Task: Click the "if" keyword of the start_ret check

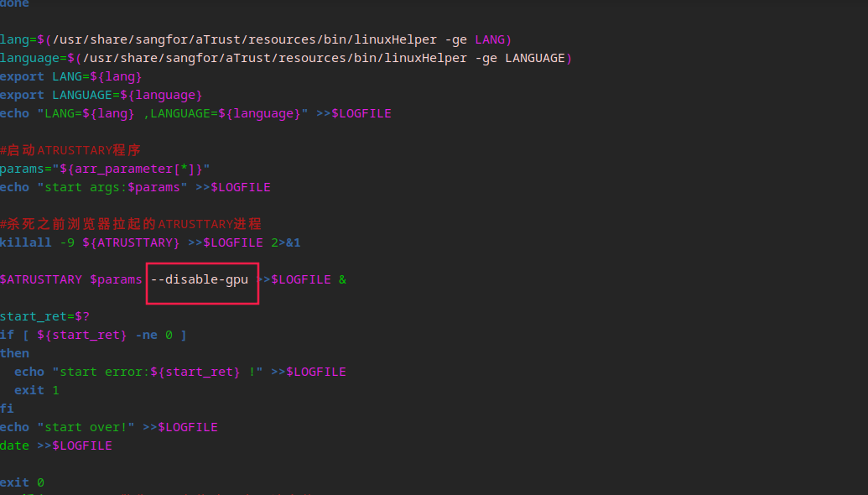Action: tap(7, 335)
